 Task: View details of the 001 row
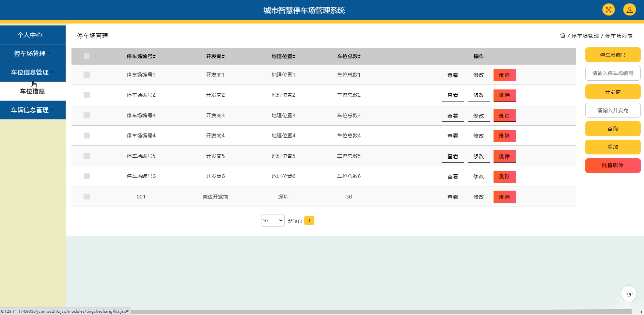pyautogui.click(x=453, y=197)
